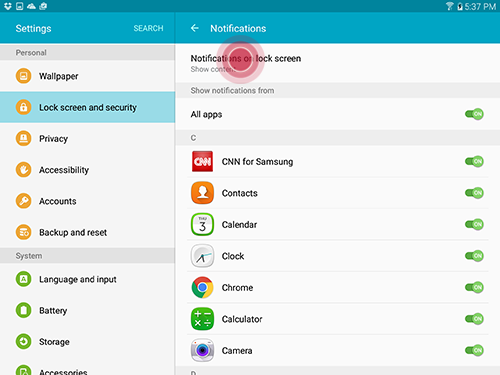Tap the Dropbox status bar icon

click(8, 6)
